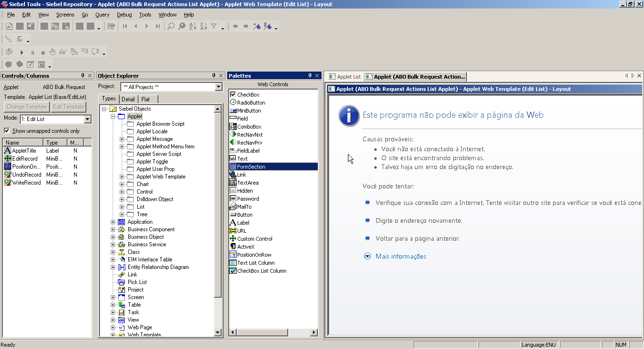Viewport: 644px width, 349px height.
Task: Click debug Start play icon
Action: (x=22, y=52)
